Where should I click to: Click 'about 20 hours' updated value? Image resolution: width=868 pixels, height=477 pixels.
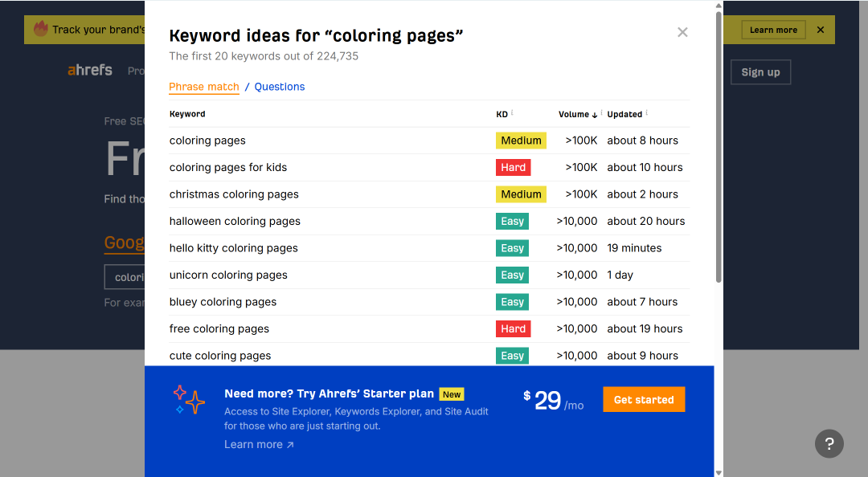point(646,222)
